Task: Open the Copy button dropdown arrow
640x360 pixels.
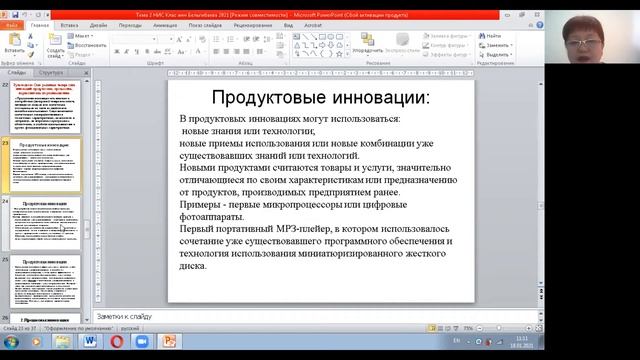Action: coord(37,45)
